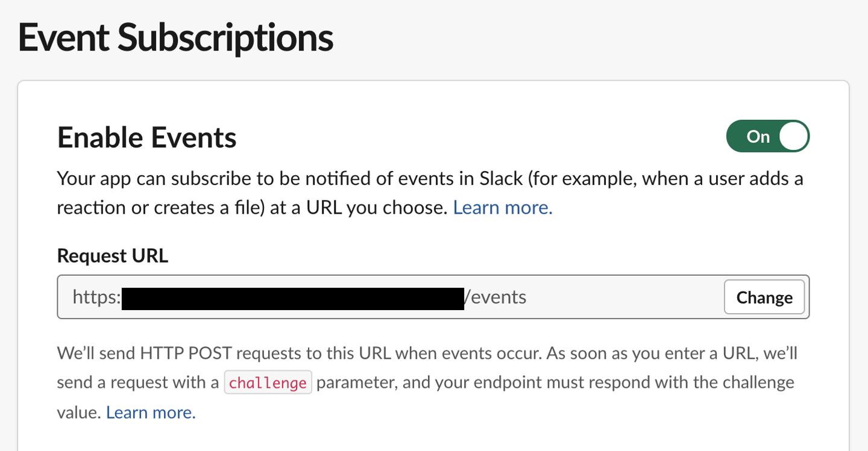Click the red "challenge" code tag
This screenshot has height=451, width=868.
coord(268,383)
